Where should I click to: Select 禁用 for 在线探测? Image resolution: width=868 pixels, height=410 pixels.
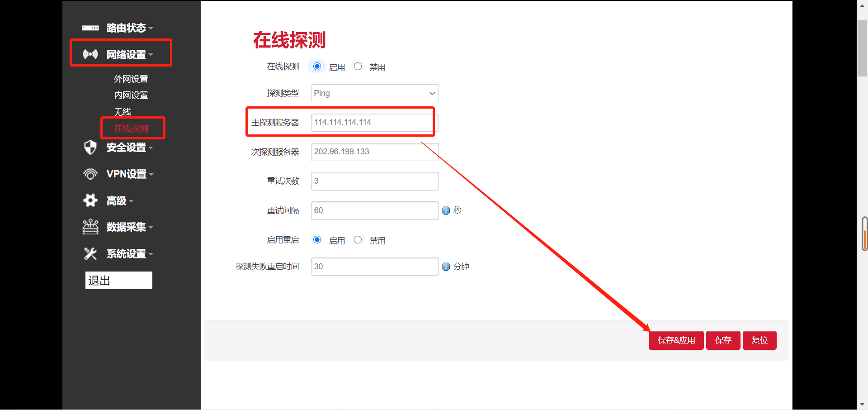pyautogui.click(x=358, y=66)
